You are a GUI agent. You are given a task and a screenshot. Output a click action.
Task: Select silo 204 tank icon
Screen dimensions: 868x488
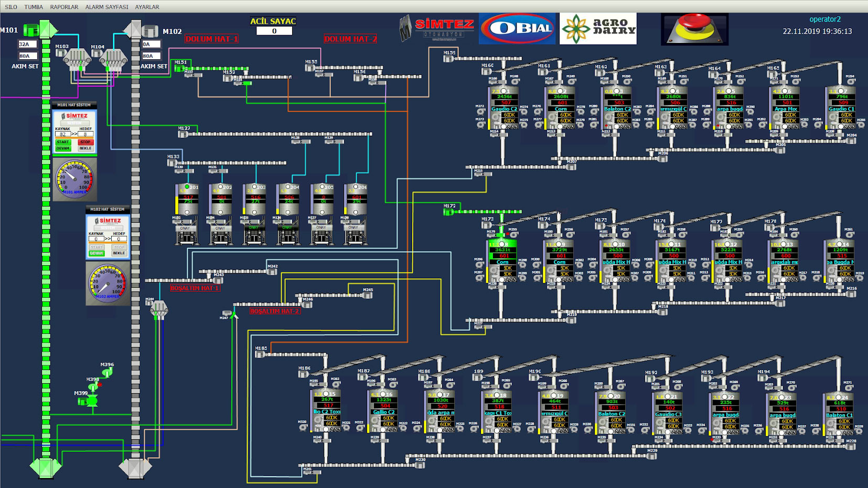point(288,199)
